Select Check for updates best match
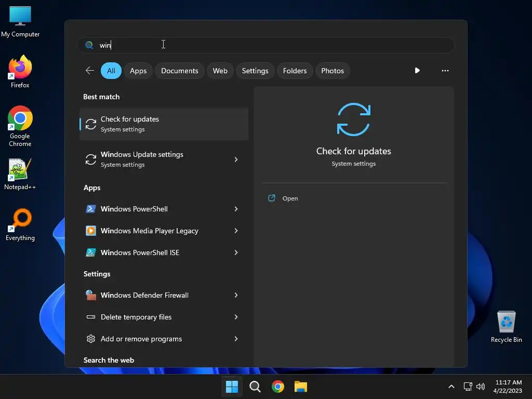 tap(164, 124)
